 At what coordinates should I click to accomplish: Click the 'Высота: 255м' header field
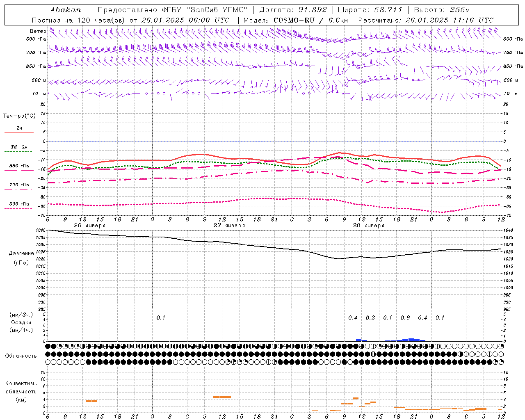442,10
